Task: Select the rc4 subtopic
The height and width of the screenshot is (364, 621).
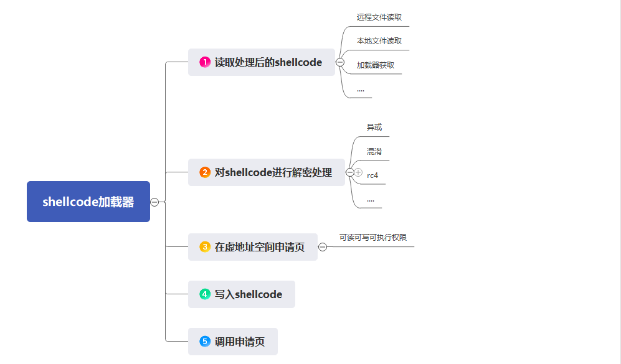Action: click(372, 175)
